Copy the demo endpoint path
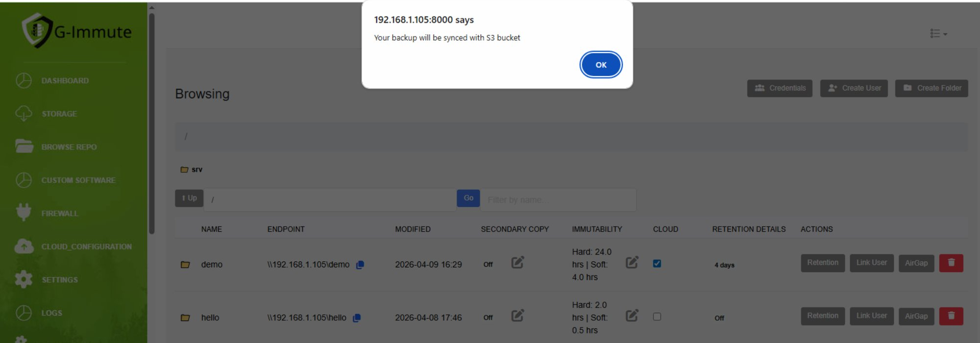Viewport: 980px width, 343px height. (360, 265)
